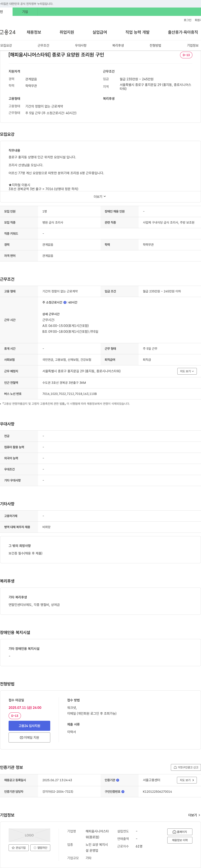Open the 고용24 home logo
The height and width of the screenshot is (868, 201).
[x=7, y=32]
